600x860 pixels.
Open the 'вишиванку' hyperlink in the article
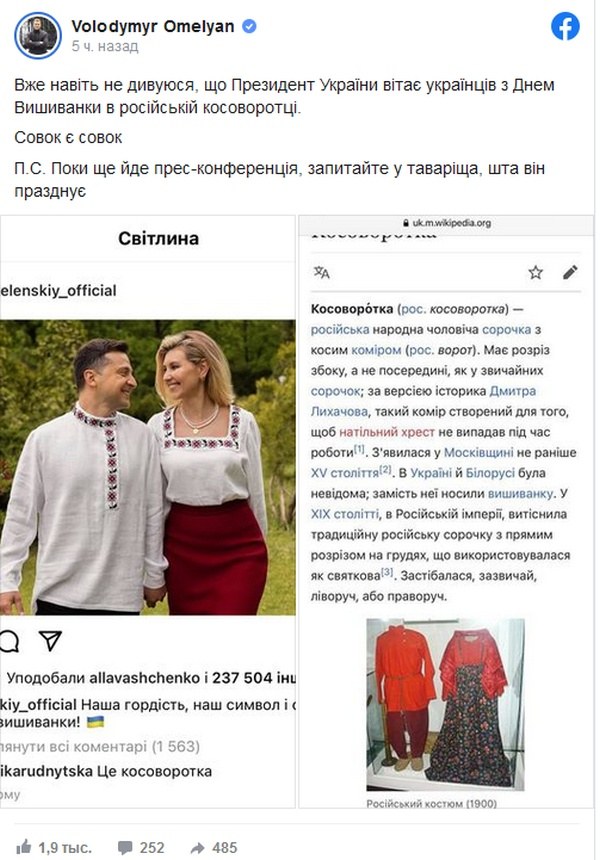pyautogui.click(x=520, y=493)
